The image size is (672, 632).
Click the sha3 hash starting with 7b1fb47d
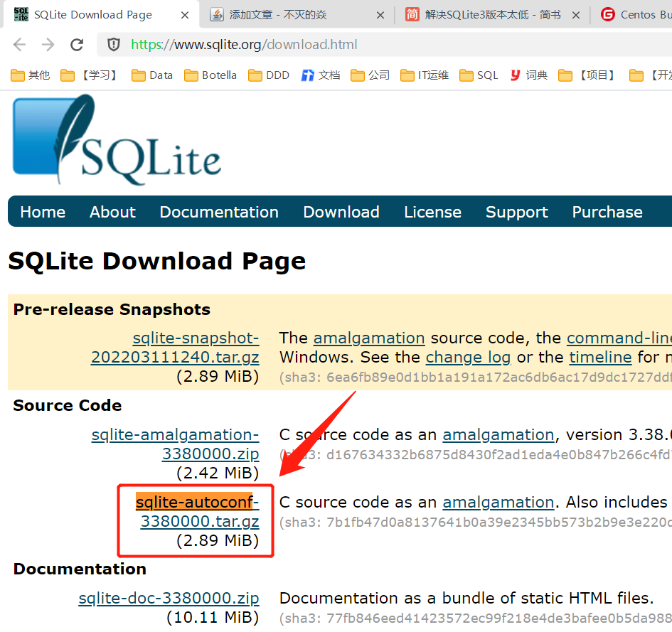(x=476, y=523)
